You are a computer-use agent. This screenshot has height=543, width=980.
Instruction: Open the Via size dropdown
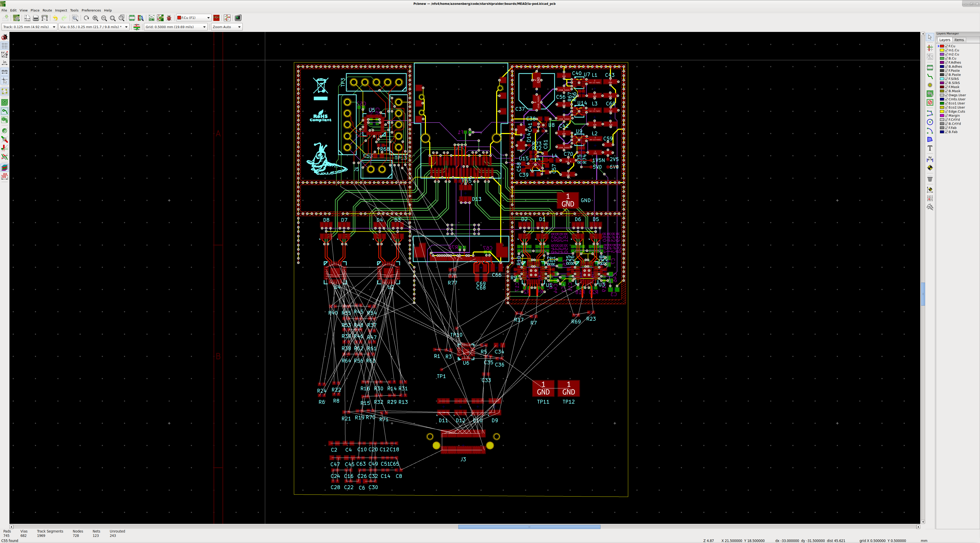pyautogui.click(x=94, y=27)
